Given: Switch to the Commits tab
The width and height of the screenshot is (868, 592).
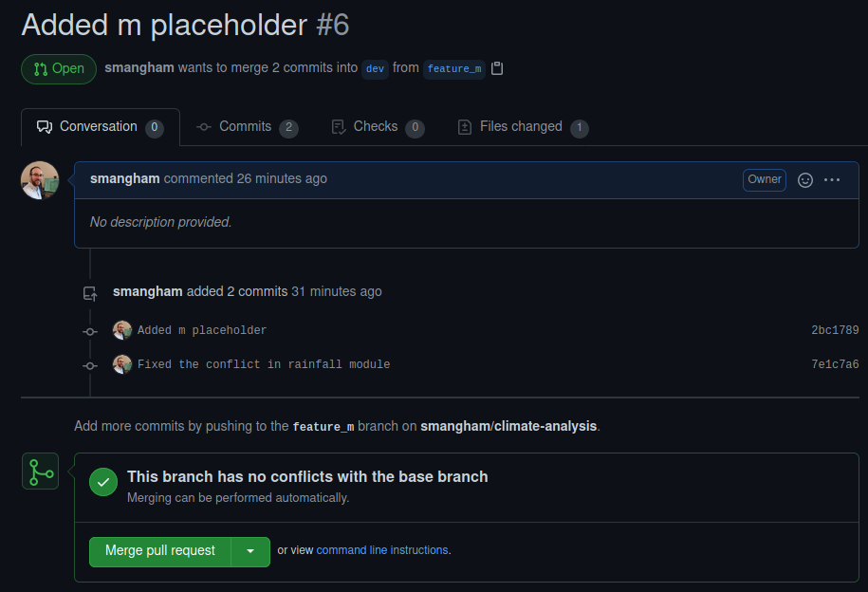Looking at the screenshot, I should click(247, 127).
